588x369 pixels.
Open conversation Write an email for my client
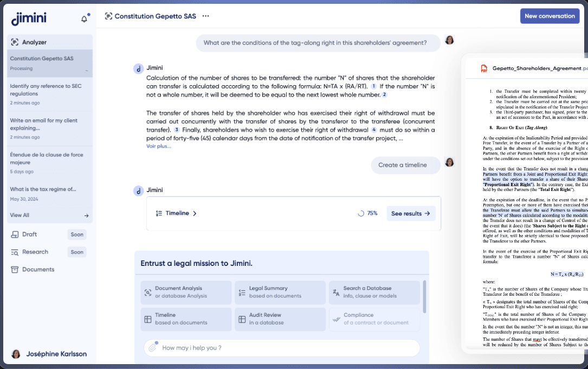point(50,129)
